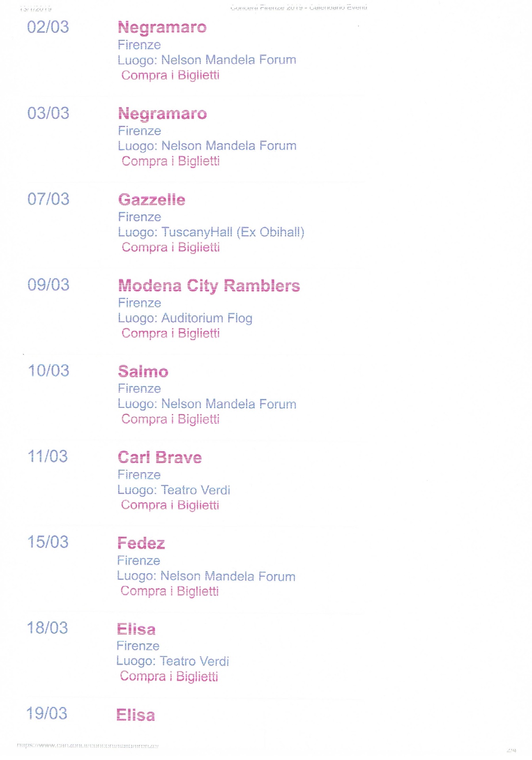Buy tickets for Modena City Ramblers
This screenshot has height=760, width=532.
170,333
